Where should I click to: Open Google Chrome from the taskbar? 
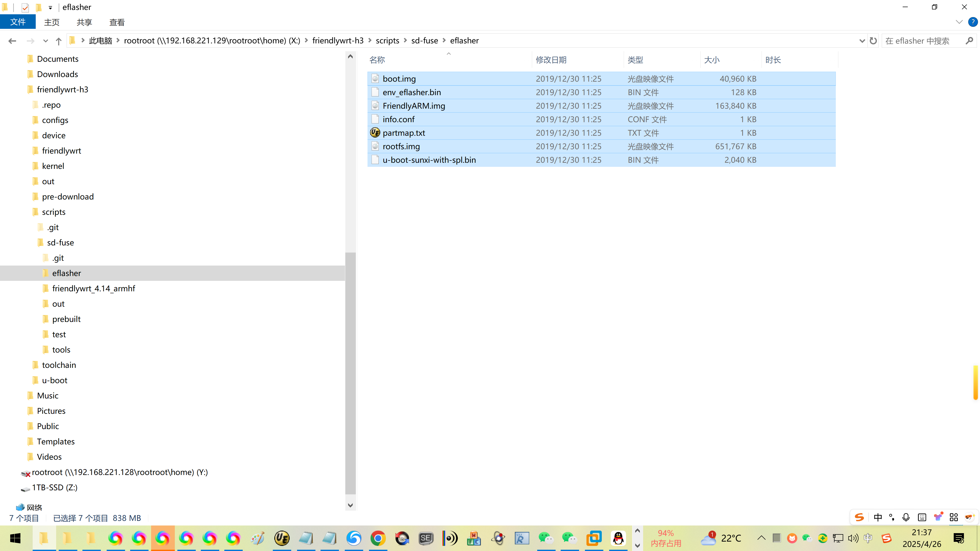378,538
